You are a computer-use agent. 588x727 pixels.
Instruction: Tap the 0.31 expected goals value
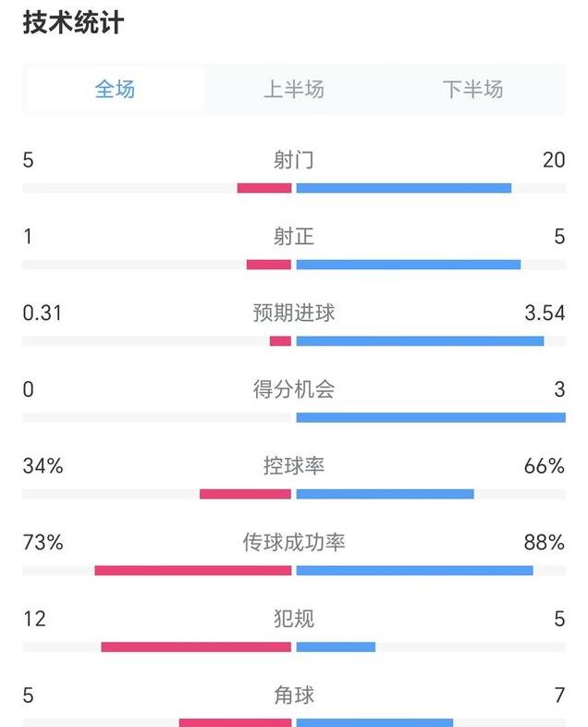tap(43, 314)
